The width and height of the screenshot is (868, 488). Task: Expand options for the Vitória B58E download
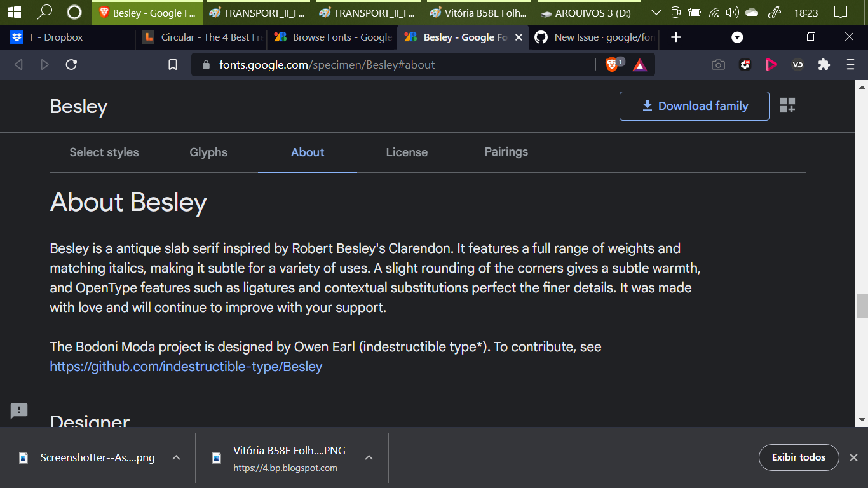pos(369,457)
